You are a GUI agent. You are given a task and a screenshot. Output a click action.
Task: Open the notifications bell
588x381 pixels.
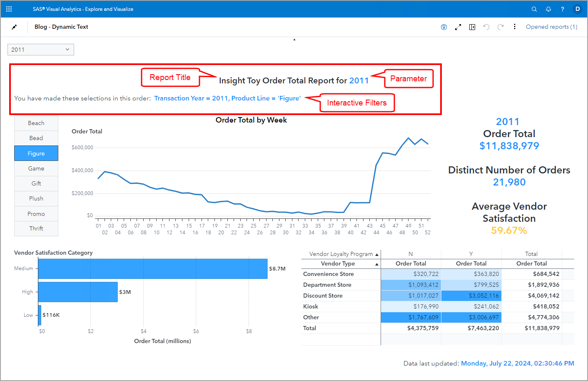point(548,9)
